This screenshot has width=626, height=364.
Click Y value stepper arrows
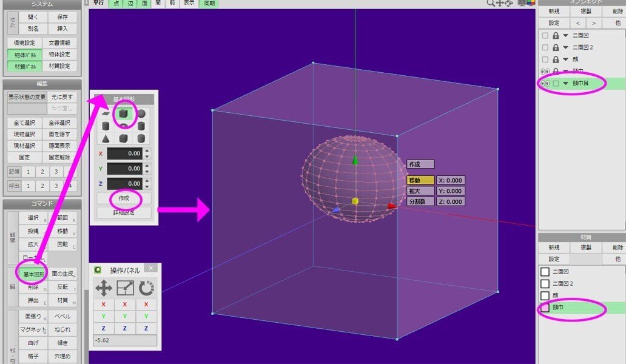tap(147, 169)
